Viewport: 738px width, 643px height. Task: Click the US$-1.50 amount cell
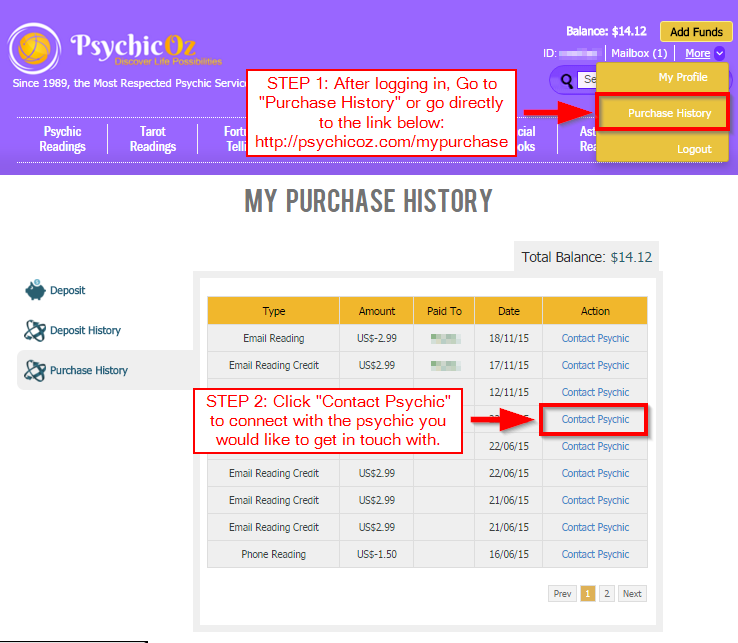tap(377, 555)
